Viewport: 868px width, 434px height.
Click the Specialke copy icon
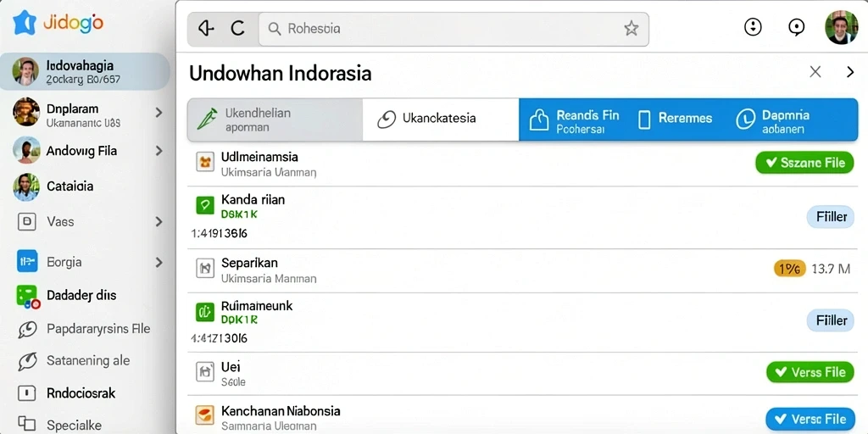[26, 424]
